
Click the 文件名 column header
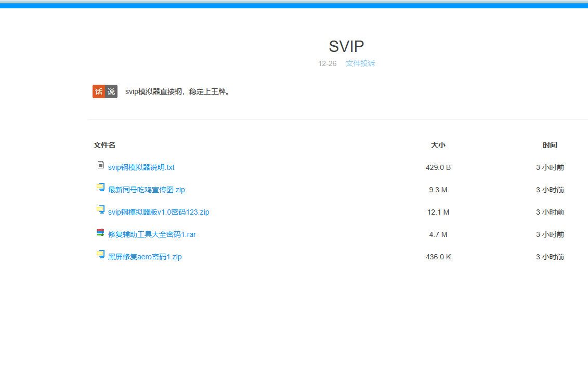click(104, 145)
